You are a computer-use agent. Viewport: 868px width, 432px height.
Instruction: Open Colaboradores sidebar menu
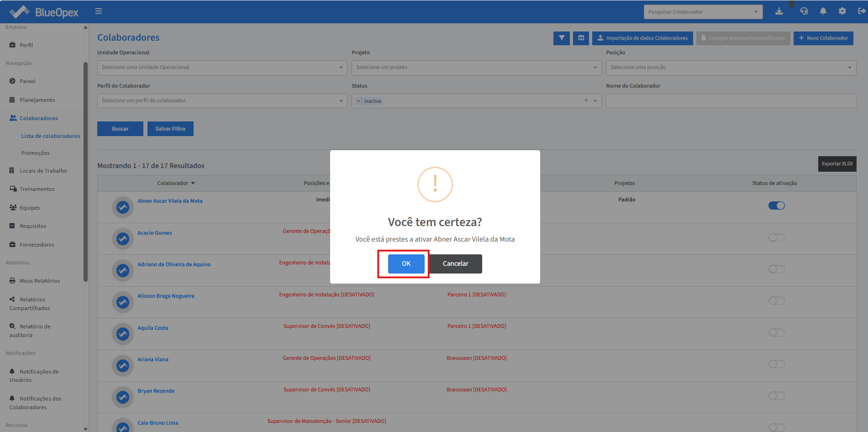pyautogui.click(x=38, y=118)
